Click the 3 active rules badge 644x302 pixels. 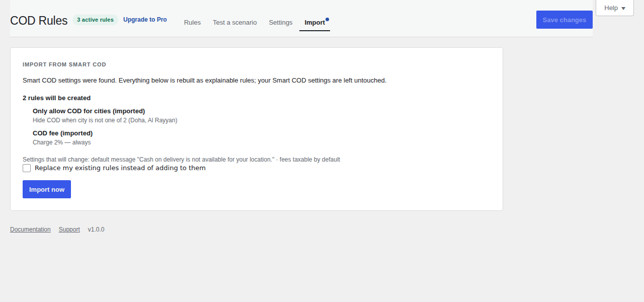pos(95,20)
